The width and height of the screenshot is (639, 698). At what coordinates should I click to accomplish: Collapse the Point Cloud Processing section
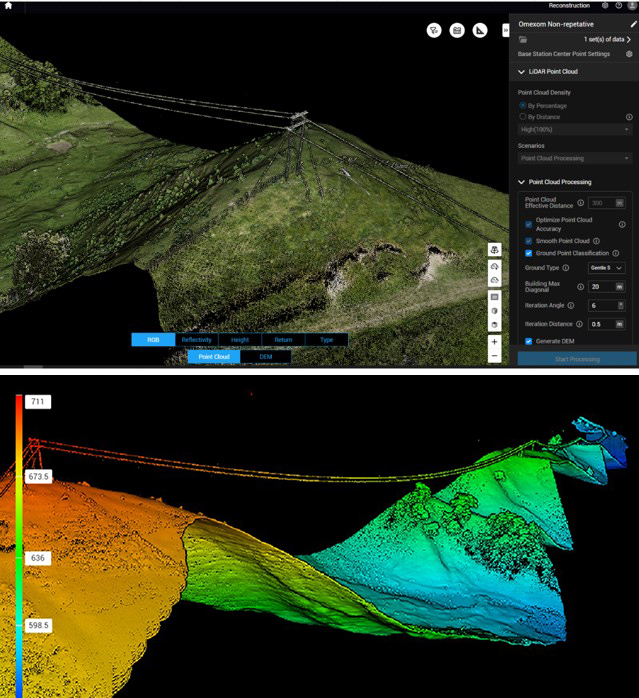pos(521,182)
